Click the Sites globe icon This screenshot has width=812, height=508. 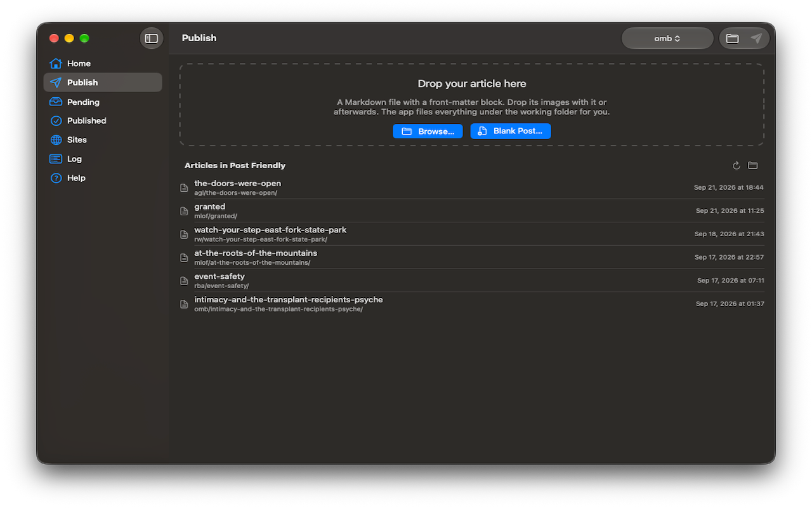pyautogui.click(x=56, y=140)
